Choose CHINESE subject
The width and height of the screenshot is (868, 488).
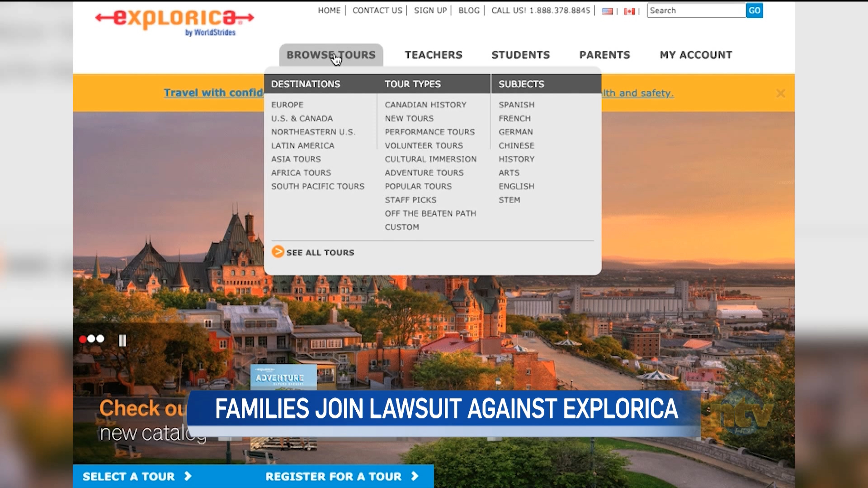[516, 145]
